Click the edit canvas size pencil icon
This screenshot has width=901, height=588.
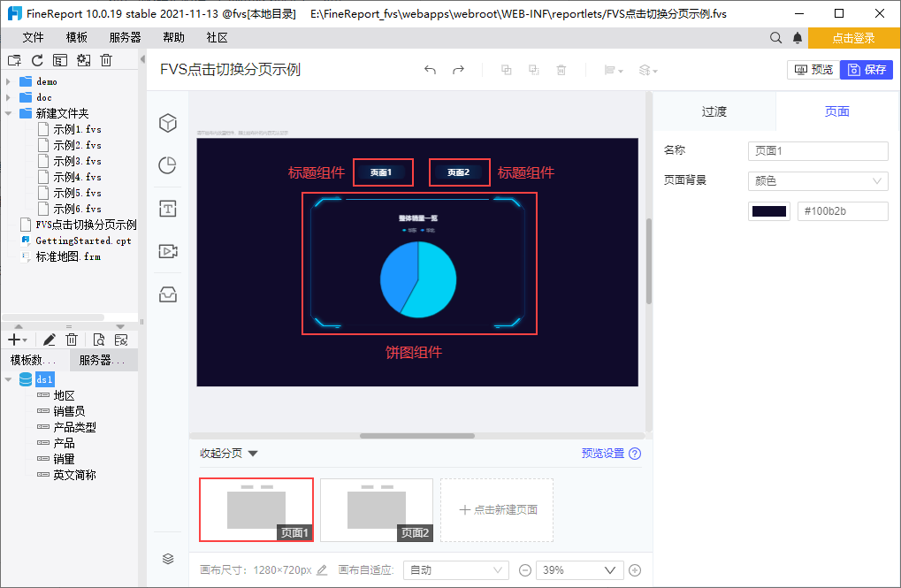(x=323, y=570)
